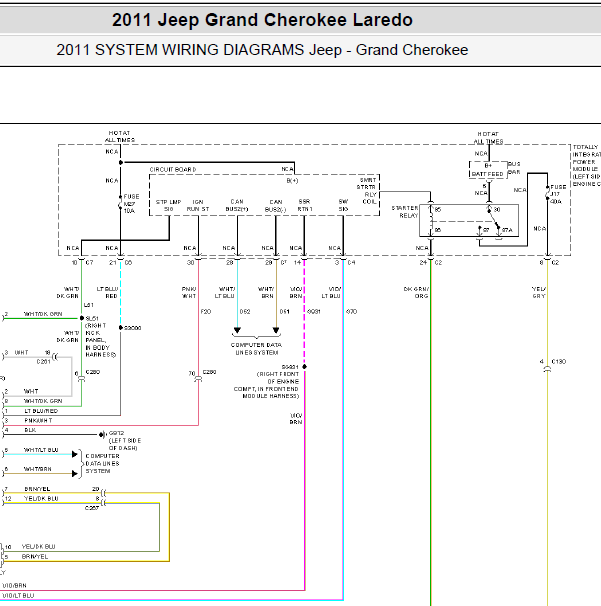
Task: Select relay terminal "85"
Action: click(438, 210)
